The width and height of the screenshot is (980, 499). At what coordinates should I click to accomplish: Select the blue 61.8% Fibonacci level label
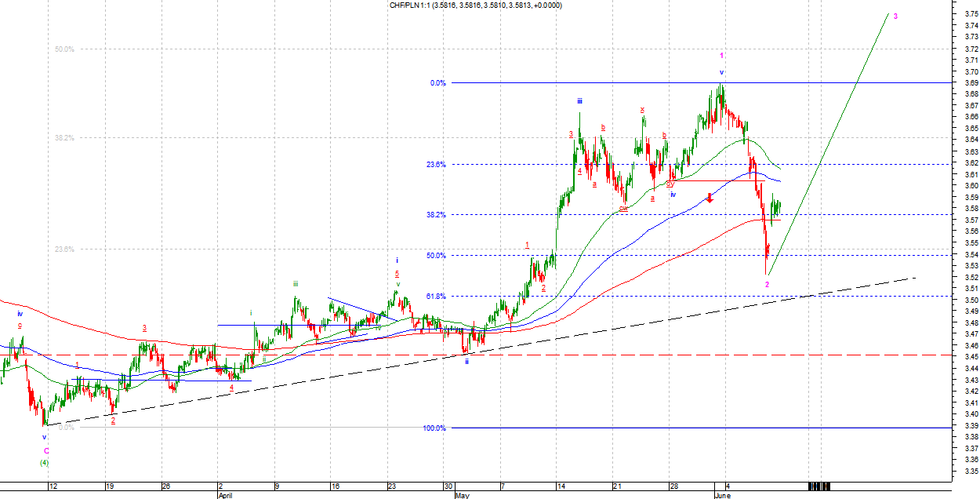coord(436,296)
